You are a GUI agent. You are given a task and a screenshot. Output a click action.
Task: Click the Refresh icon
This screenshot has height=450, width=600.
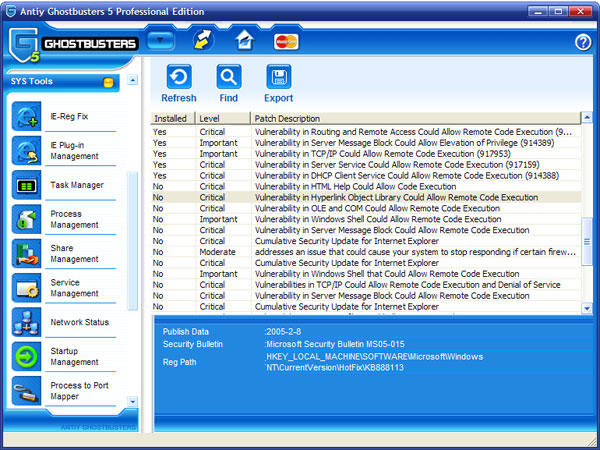click(x=179, y=77)
